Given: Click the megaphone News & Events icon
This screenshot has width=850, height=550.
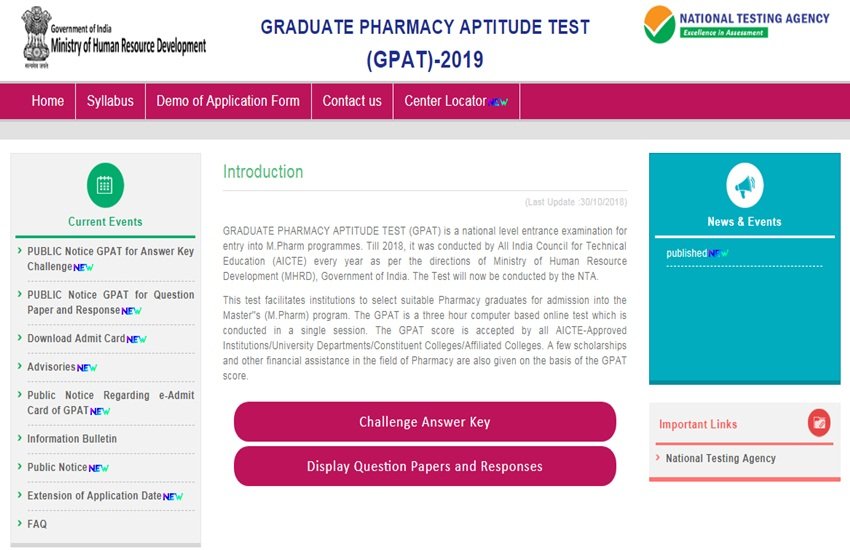Looking at the screenshot, I should coord(744,185).
